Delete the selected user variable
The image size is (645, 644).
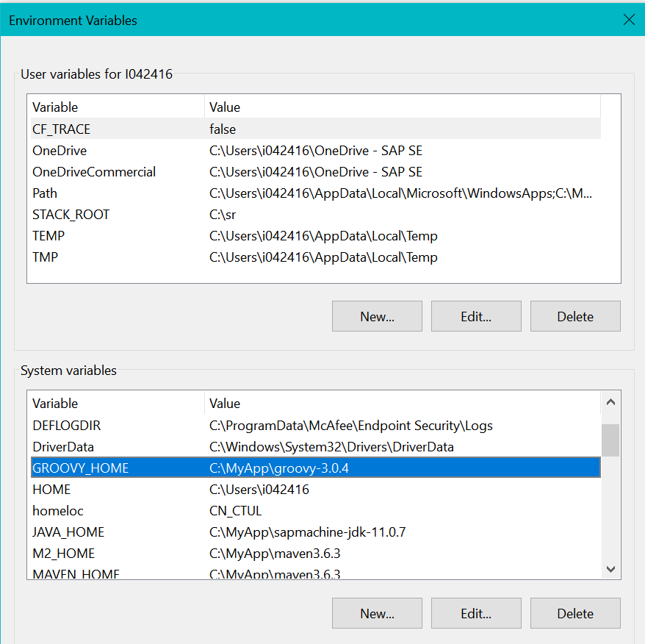click(x=575, y=316)
